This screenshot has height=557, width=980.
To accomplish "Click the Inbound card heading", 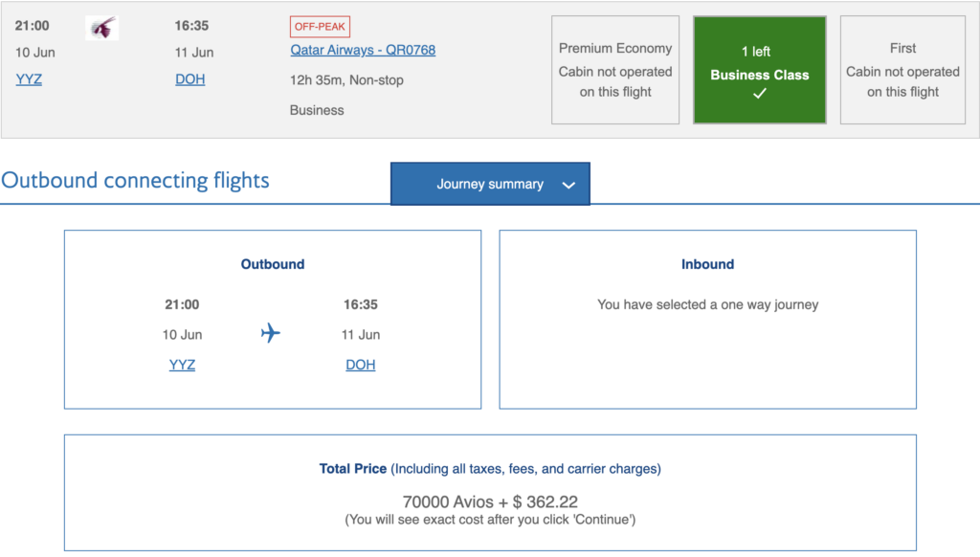I will point(707,264).
